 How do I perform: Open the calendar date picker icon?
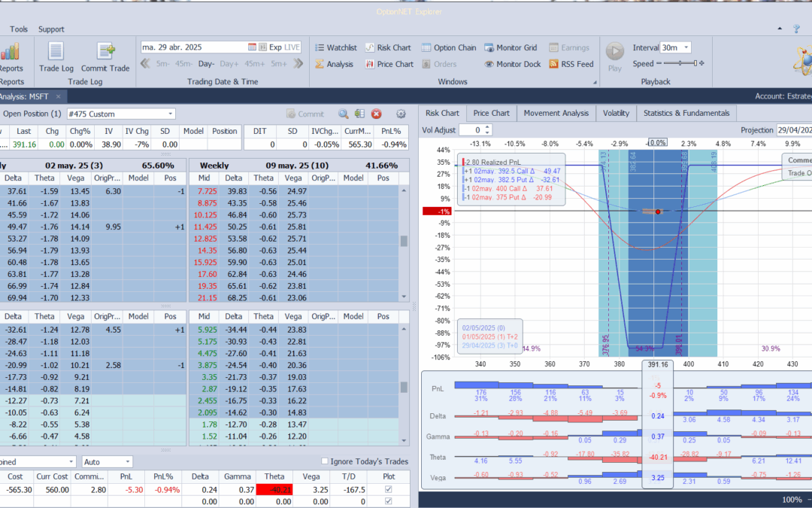(253, 47)
